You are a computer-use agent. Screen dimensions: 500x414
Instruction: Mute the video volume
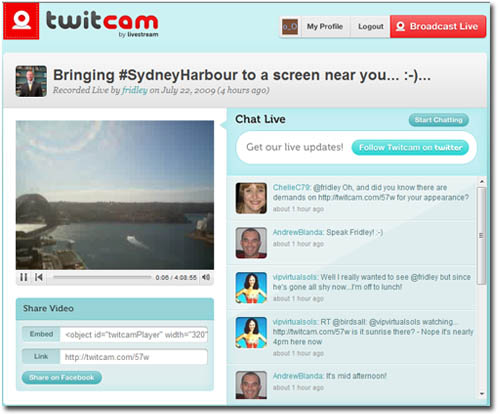[x=206, y=277]
